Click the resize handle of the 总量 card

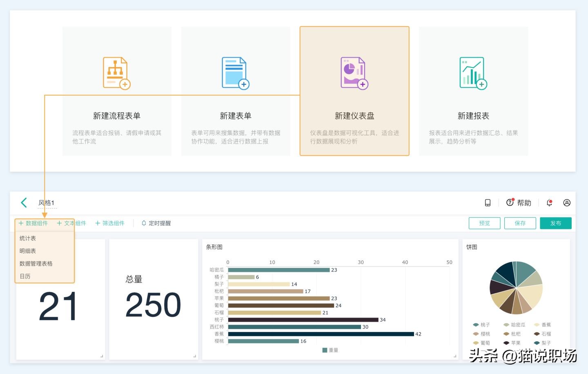195,356
